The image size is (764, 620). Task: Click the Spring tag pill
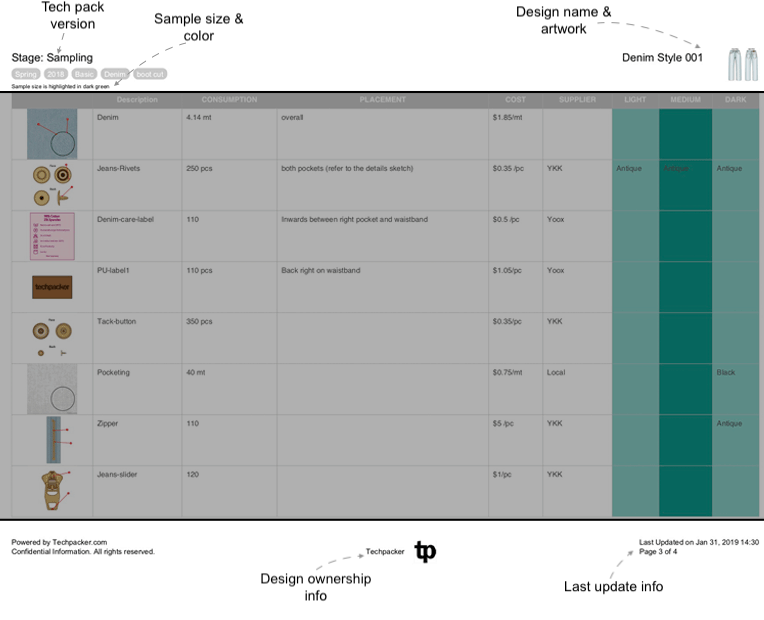click(26, 74)
